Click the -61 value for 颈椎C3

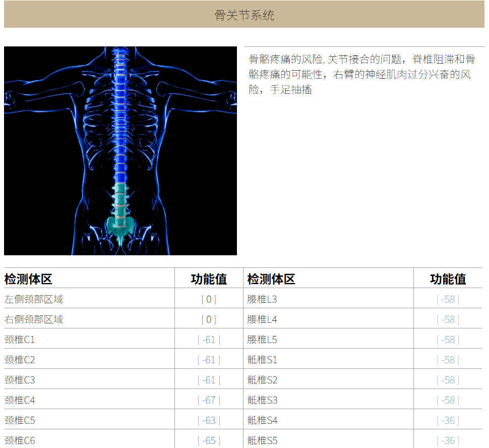tap(209, 380)
